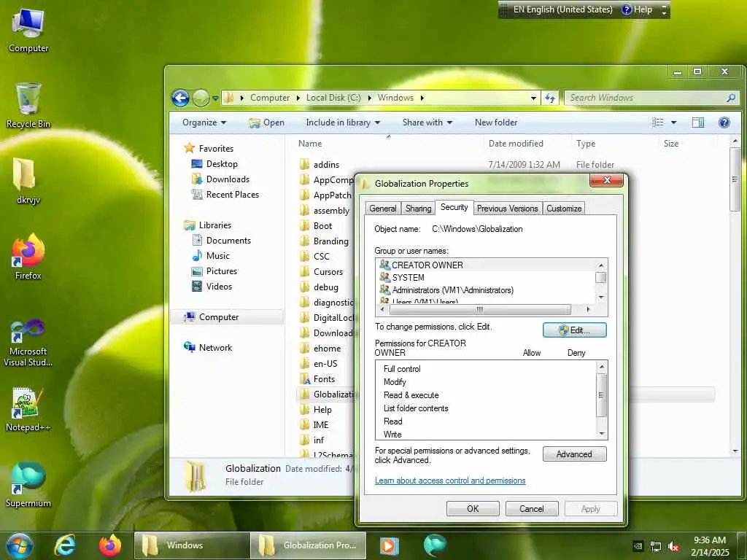
Task: Open Supermium browser from the taskbar
Action: [435, 545]
